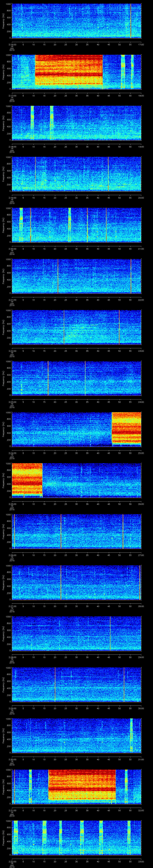153x868 pixels.
Task: Click the red vertical spike near 45s in 2:19:00 panel
Action: coord(108,174)
